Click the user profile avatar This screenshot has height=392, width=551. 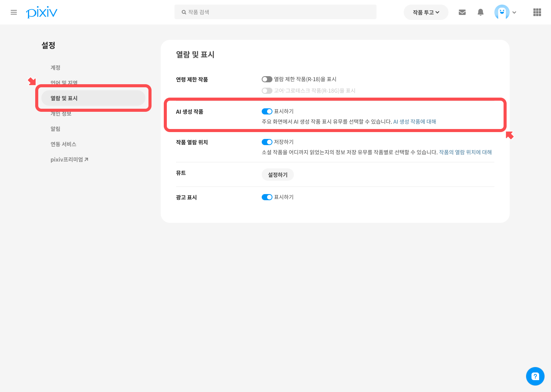tap(502, 12)
